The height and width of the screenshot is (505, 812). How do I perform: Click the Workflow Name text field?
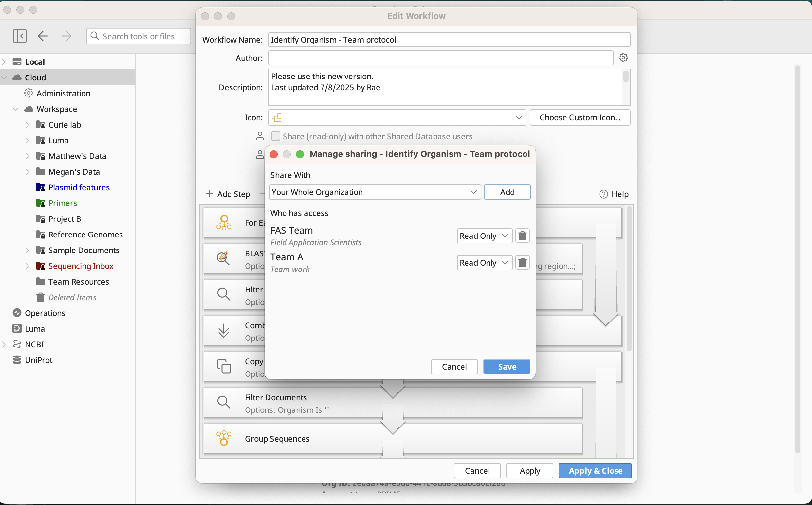click(449, 40)
